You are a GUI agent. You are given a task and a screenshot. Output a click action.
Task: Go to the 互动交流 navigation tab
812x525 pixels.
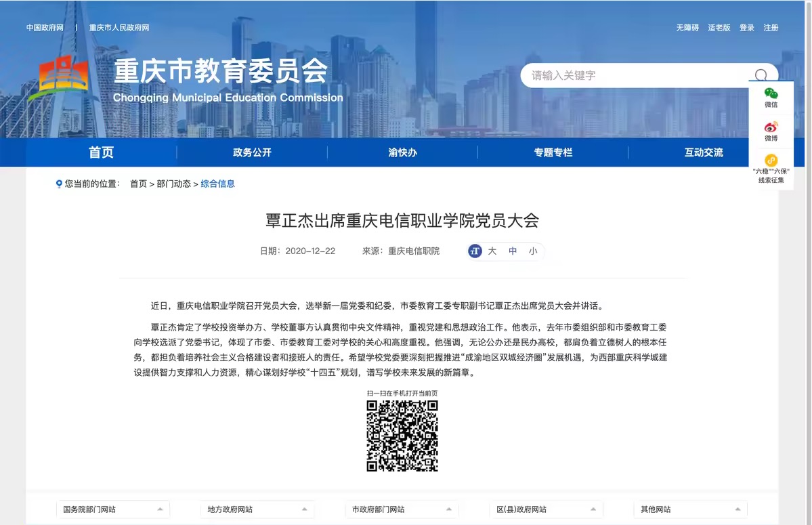(x=704, y=152)
